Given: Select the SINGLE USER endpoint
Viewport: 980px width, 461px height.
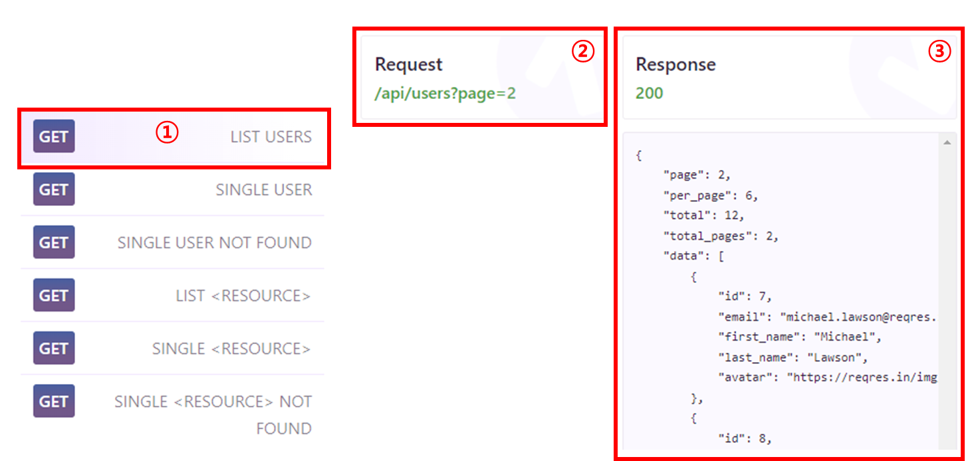Looking at the screenshot, I should pyautogui.click(x=173, y=189).
